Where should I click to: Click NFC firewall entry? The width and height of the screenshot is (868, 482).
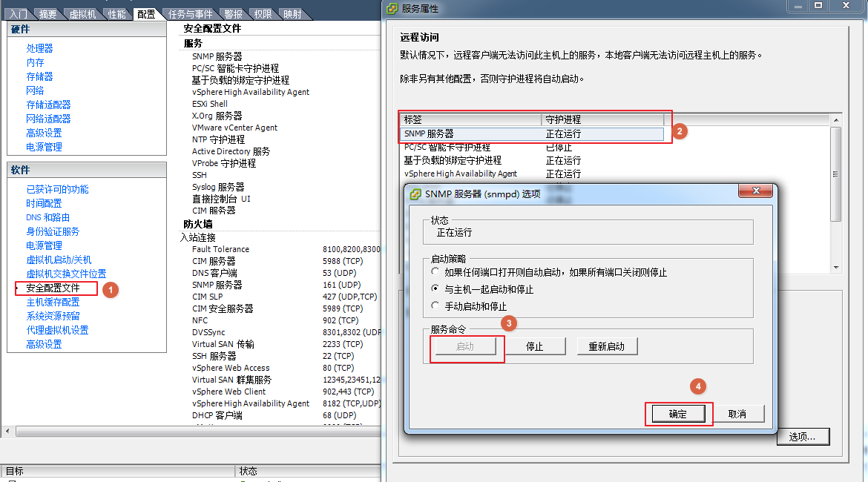pos(200,320)
